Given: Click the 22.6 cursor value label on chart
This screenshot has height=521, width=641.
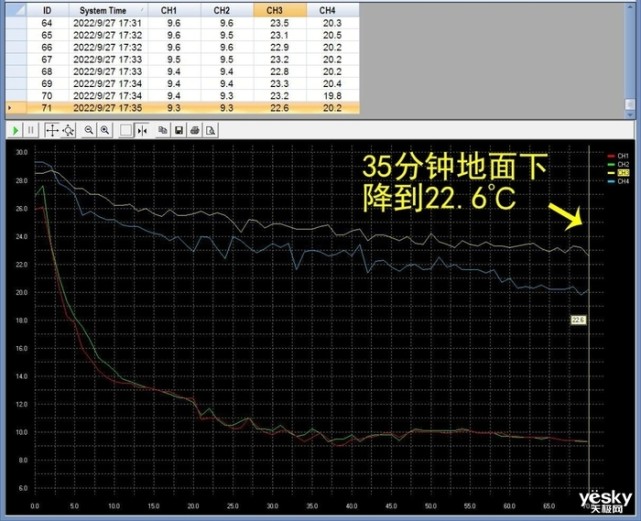Looking at the screenshot, I should [x=578, y=320].
